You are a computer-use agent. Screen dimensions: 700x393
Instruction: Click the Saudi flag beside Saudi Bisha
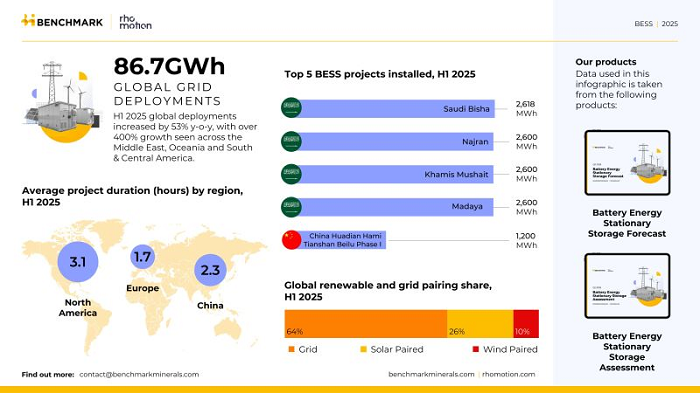(x=291, y=108)
